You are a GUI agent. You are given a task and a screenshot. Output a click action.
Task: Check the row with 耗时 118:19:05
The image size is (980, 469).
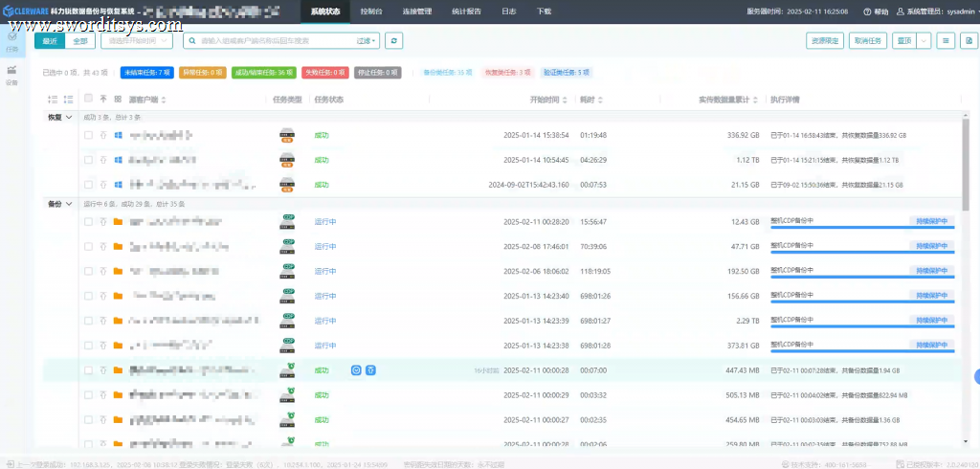[x=88, y=272]
